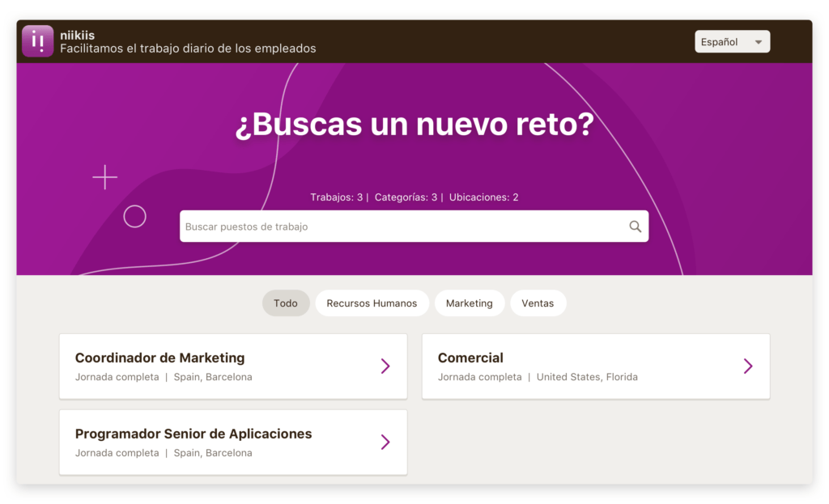The image size is (829, 504).
Task: Click the Trabajos: 3 counter
Action: click(x=337, y=197)
